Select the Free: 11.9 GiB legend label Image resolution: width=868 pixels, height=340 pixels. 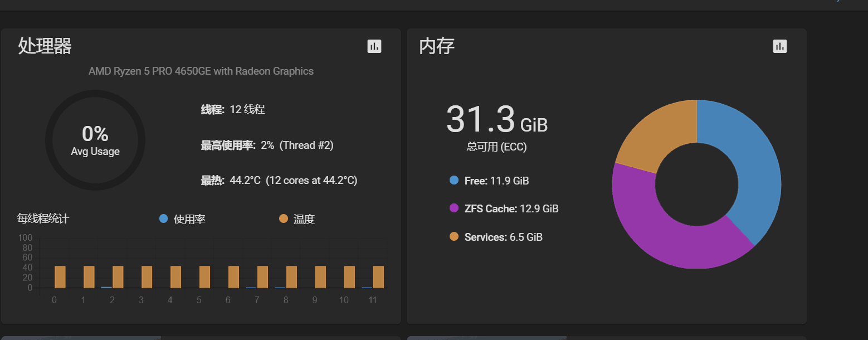pyautogui.click(x=496, y=181)
